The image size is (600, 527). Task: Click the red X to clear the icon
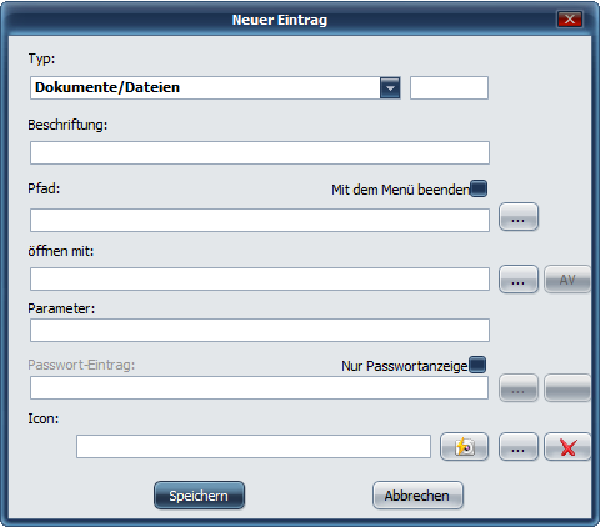(568, 447)
